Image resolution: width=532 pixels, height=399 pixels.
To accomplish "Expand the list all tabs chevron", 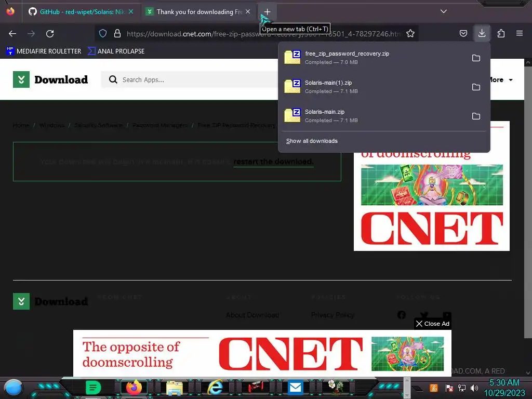I will 444,11.
